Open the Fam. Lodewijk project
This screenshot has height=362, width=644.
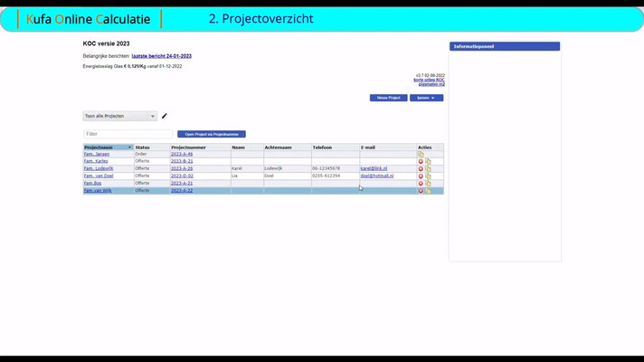pos(99,168)
